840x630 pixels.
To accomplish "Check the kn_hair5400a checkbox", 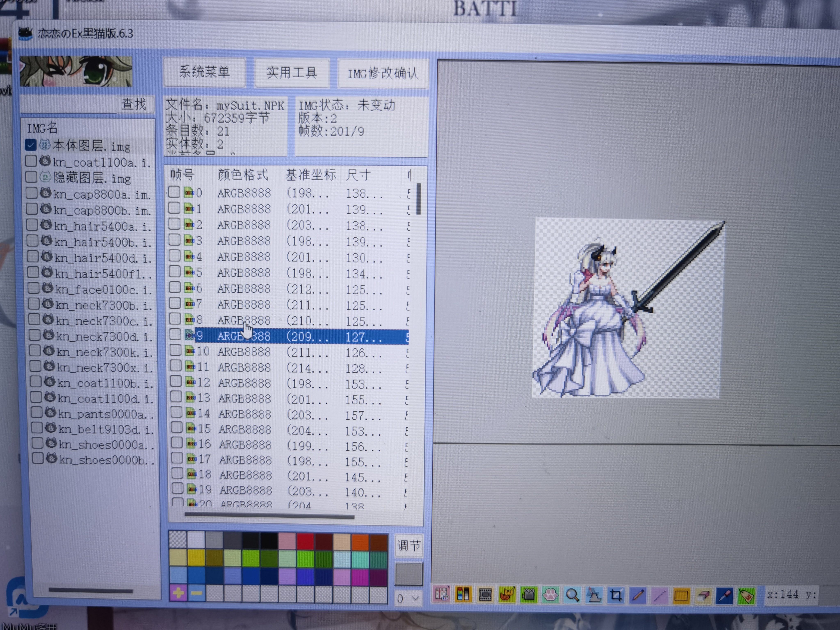I will [x=32, y=225].
